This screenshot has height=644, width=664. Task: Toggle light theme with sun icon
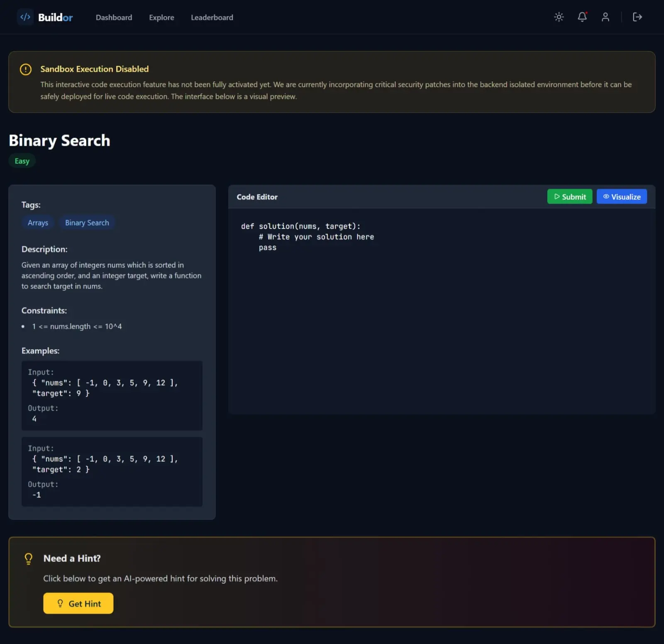(x=559, y=17)
